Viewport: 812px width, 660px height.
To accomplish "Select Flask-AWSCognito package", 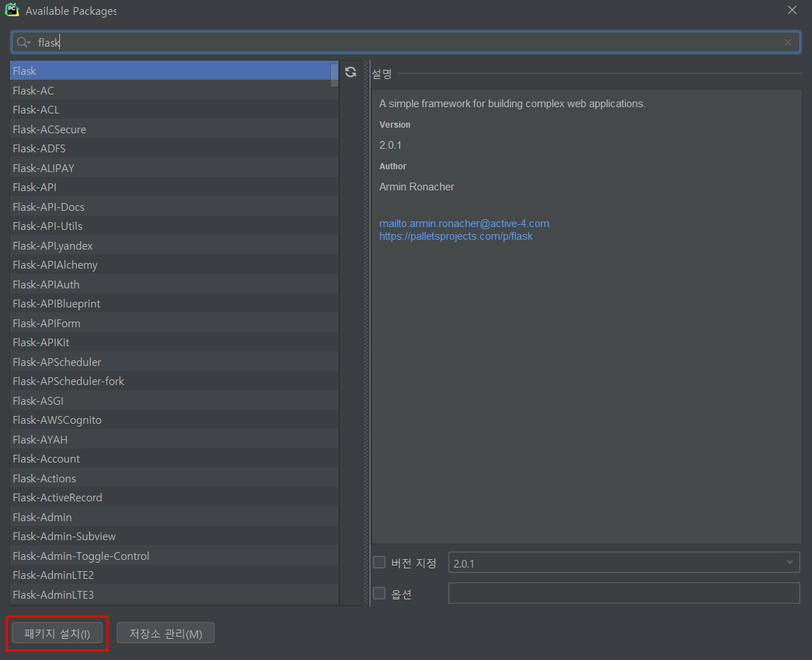I will coord(174,420).
